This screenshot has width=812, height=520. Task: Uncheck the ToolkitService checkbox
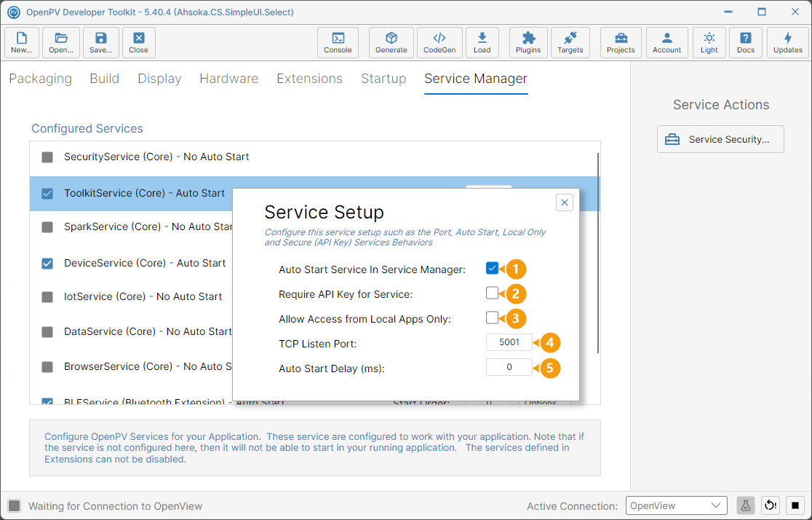pos(47,194)
